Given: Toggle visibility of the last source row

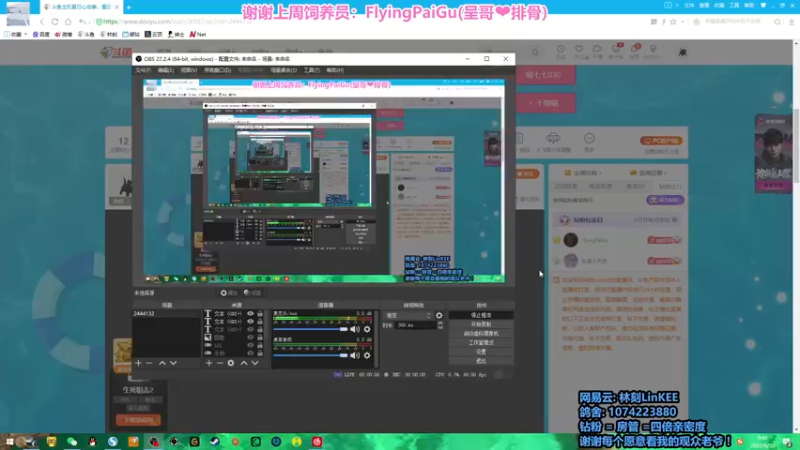Looking at the screenshot, I should point(250,353).
